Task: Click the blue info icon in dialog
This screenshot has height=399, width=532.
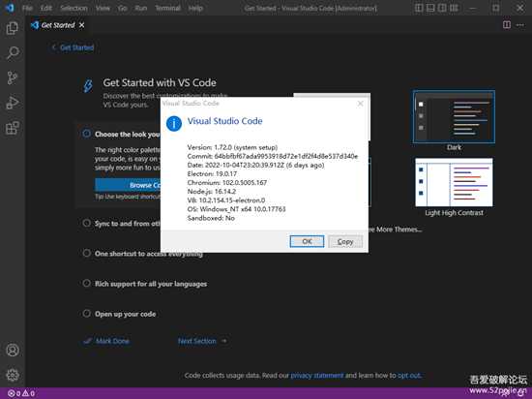Action: pyautogui.click(x=174, y=123)
